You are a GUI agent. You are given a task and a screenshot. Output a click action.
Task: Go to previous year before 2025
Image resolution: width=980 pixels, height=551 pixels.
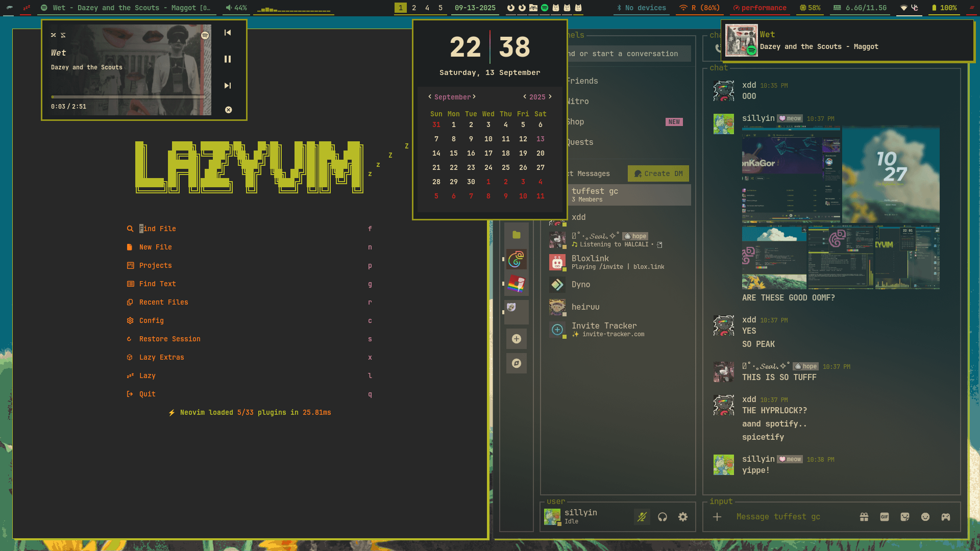pos(525,96)
